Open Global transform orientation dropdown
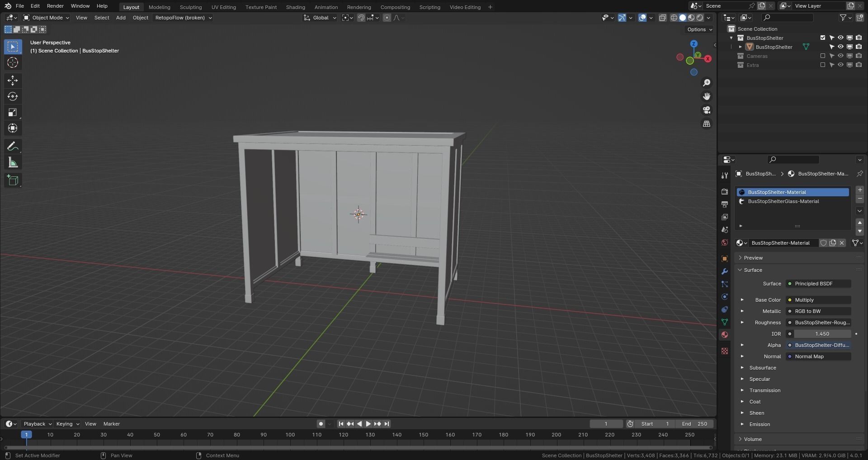Viewport: 868px width, 460px height. [x=320, y=18]
